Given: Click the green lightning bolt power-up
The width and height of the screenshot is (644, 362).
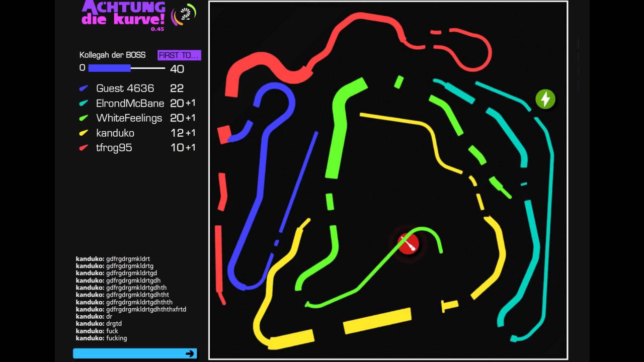Looking at the screenshot, I should (545, 99).
